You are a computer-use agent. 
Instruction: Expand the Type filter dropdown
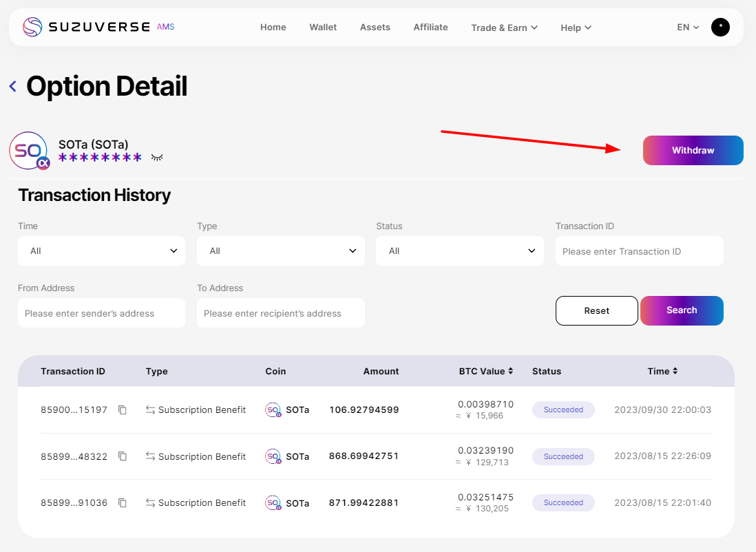tap(280, 251)
